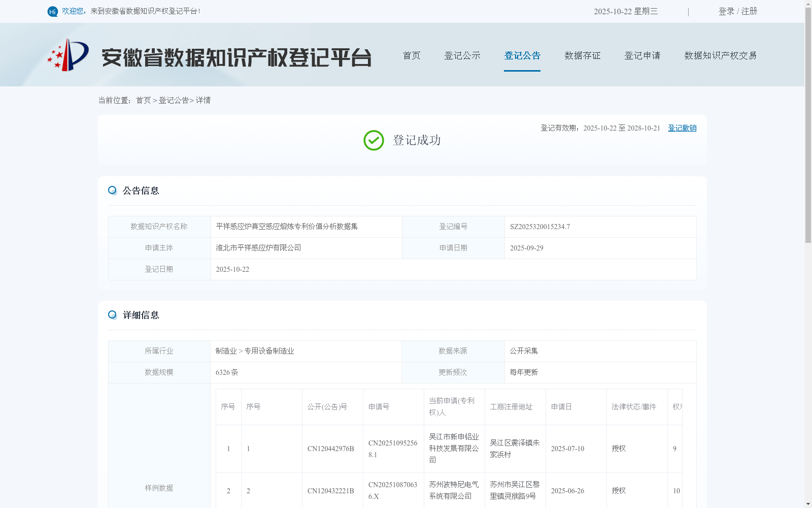812x508 pixels.
Task: Click the circle icon beside 公告信息
Action: [x=112, y=190]
